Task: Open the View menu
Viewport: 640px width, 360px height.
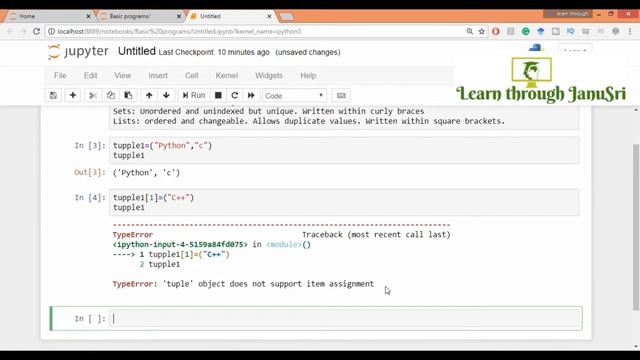Action: pyautogui.click(x=122, y=76)
